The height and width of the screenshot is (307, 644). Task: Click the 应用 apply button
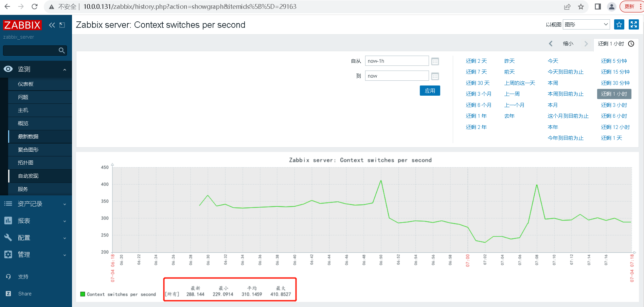tap(430, 91)
